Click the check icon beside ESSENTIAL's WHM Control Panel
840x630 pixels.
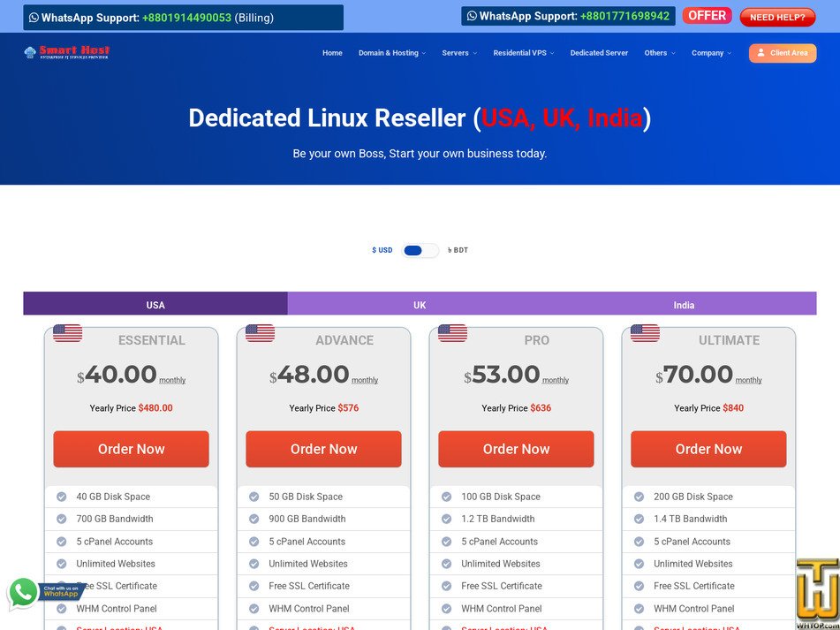pyautogui.click(x=62, y=609)
